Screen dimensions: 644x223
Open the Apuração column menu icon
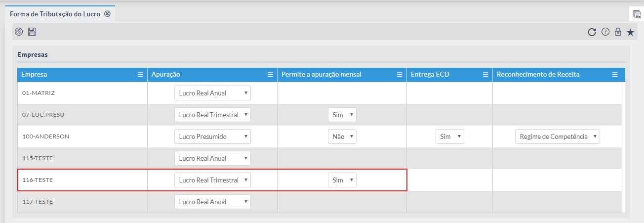(270, 75)
